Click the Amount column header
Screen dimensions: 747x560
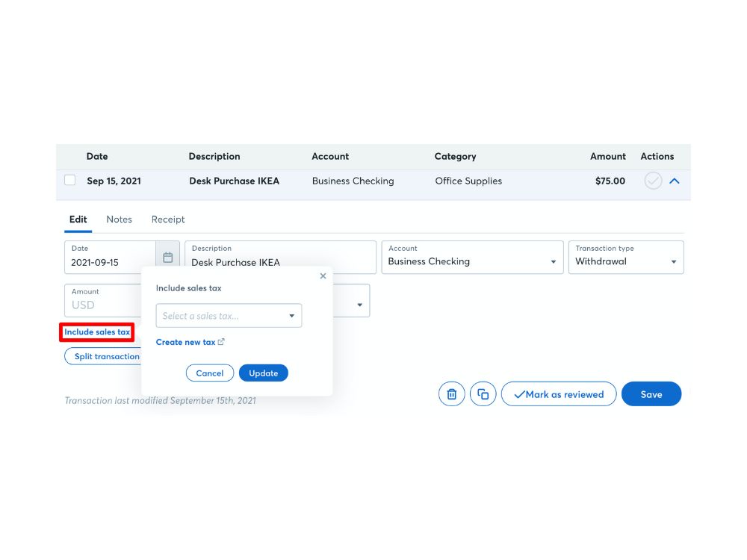tap(607, 156)
